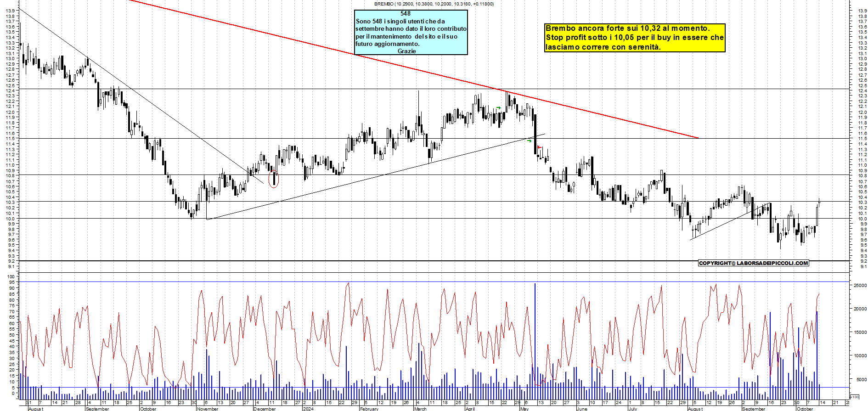This screenshot has width=868, height=411.
Task: Click the 20000 volume scale label
Action: (860, 309)
